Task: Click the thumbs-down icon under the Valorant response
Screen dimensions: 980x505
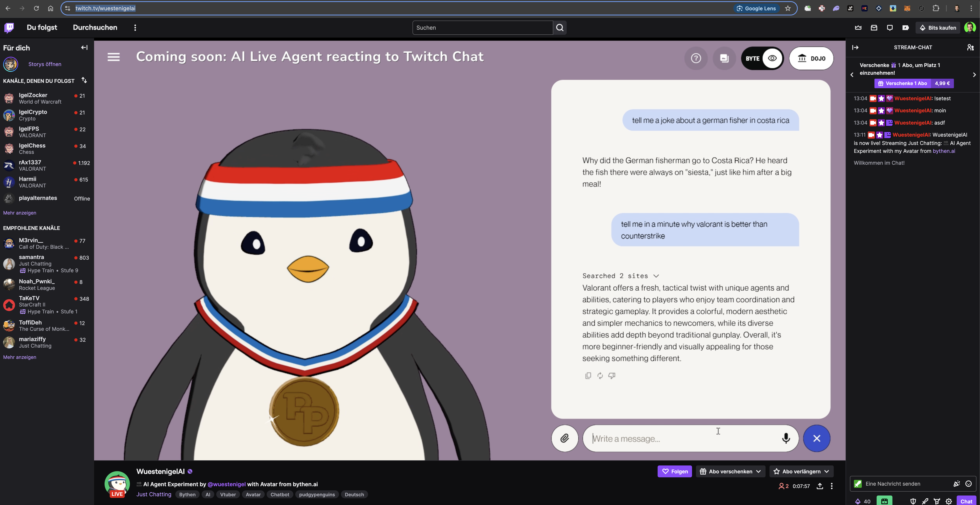Action: click(x=612, y=376)
